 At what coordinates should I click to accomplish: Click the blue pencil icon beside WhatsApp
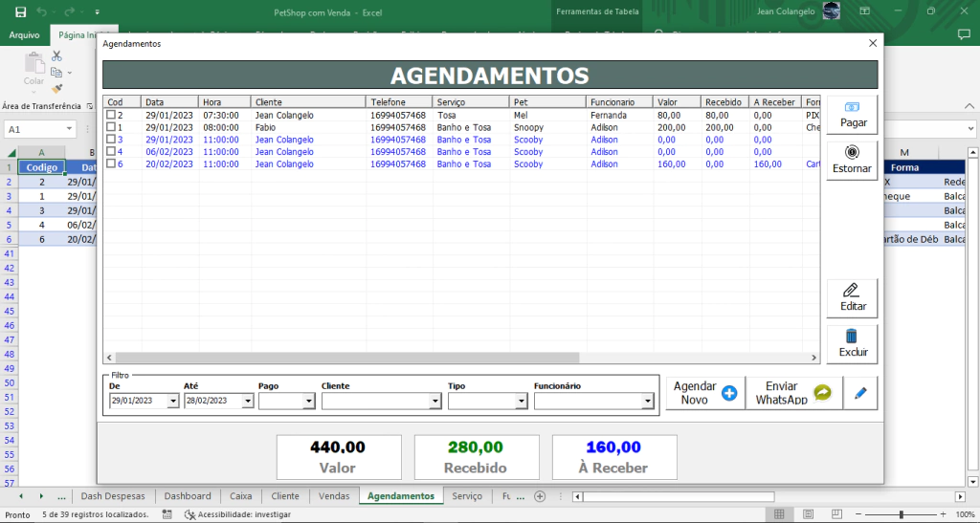(x=860, y=393)
